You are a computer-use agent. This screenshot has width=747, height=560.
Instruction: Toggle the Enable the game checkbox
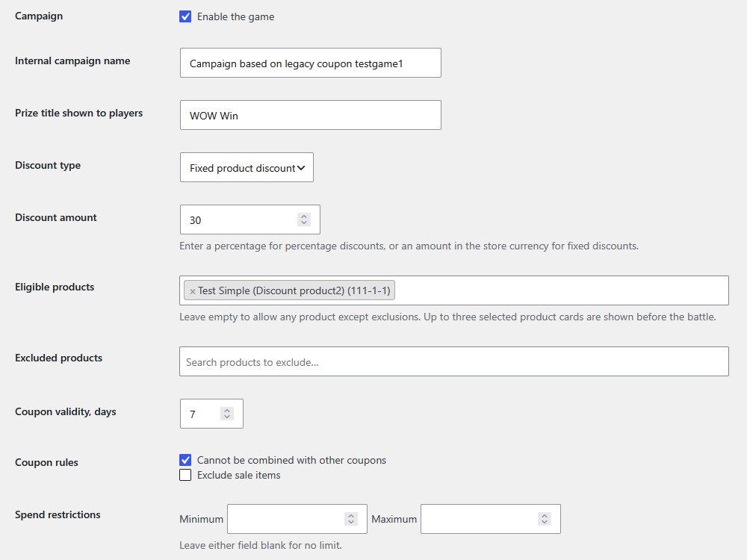tap(185, 16)
